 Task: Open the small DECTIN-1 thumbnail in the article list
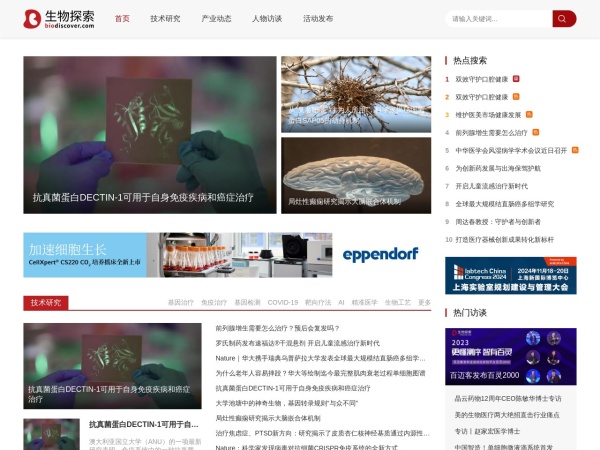pos(51,434)
